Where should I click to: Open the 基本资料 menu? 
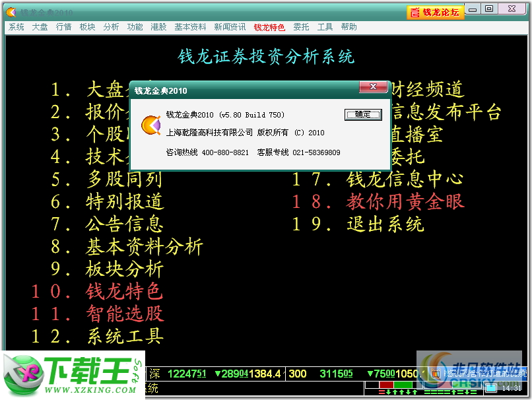point(190,27)
